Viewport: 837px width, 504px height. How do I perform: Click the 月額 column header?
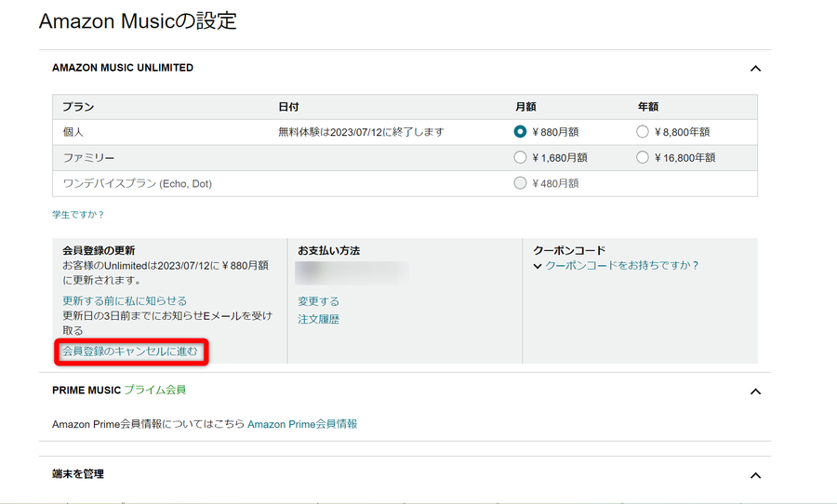[x=525, y=107]
